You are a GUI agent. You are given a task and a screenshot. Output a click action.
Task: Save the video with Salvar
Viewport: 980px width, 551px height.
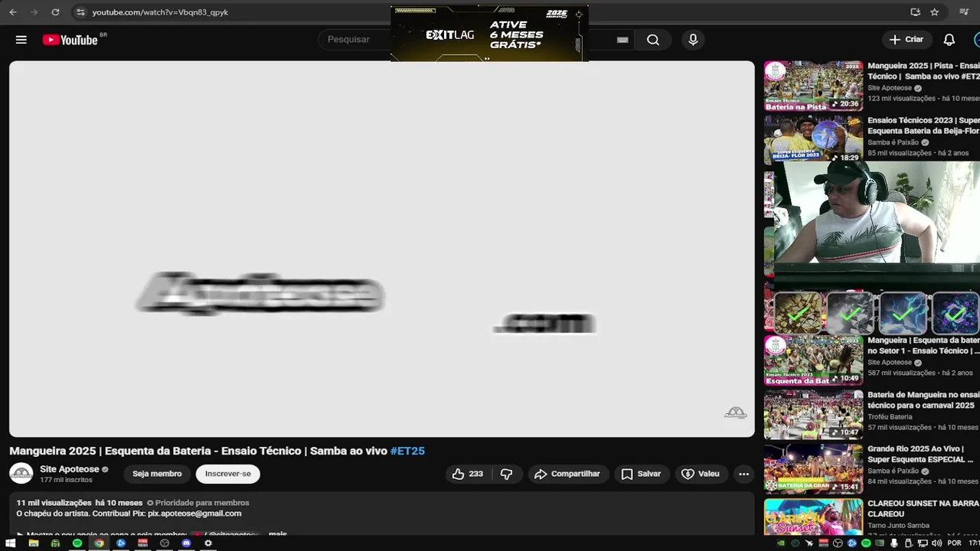coord(642,474)
